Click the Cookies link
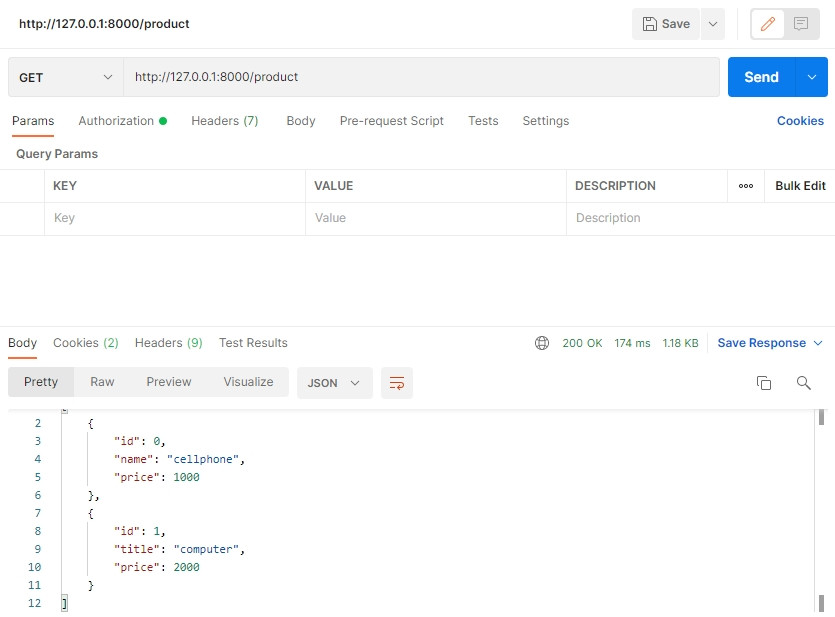 pyautogui.click(x=800, y=121)
